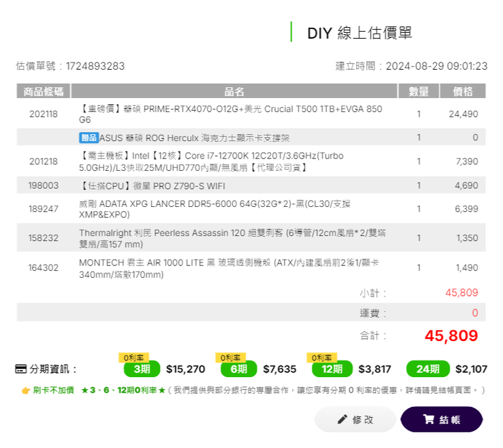The height and width of the screenshot is (448, 503).
Task: Click the 建立時間 2024-08-29 09:01:23 text
Action: 411,66
